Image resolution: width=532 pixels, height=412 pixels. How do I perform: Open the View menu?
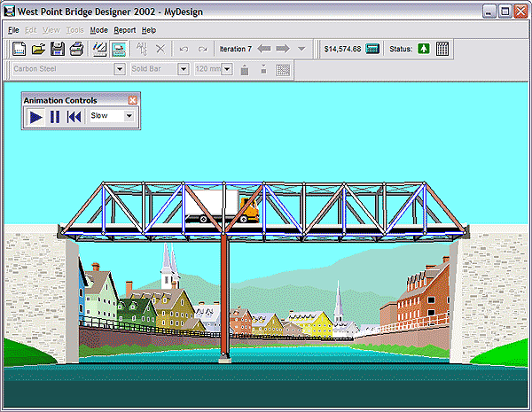pos(51,30)
